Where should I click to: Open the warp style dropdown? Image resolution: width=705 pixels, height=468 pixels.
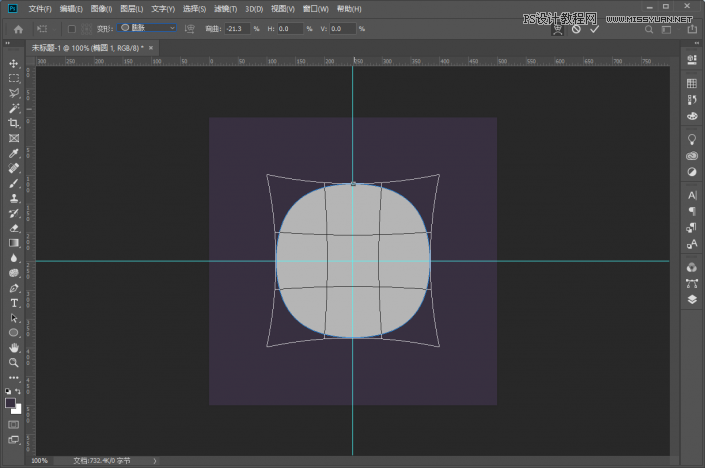[x=148, y=29]
